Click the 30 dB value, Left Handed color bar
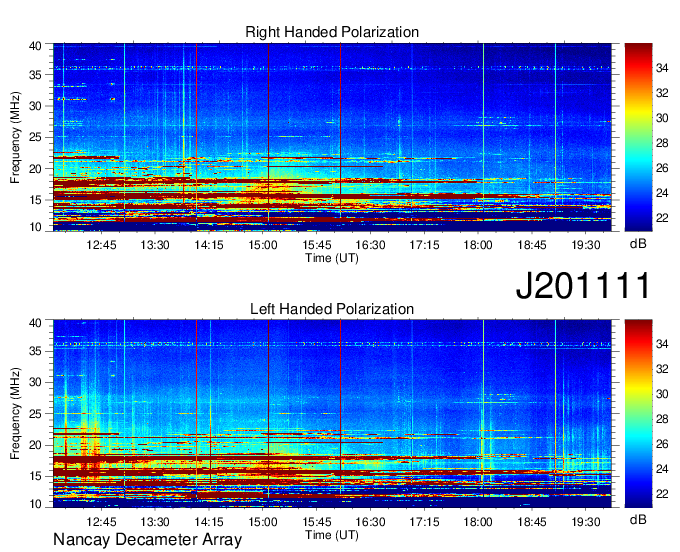The height and width of the screenshot is (552, 680). (x=662, y=394)
